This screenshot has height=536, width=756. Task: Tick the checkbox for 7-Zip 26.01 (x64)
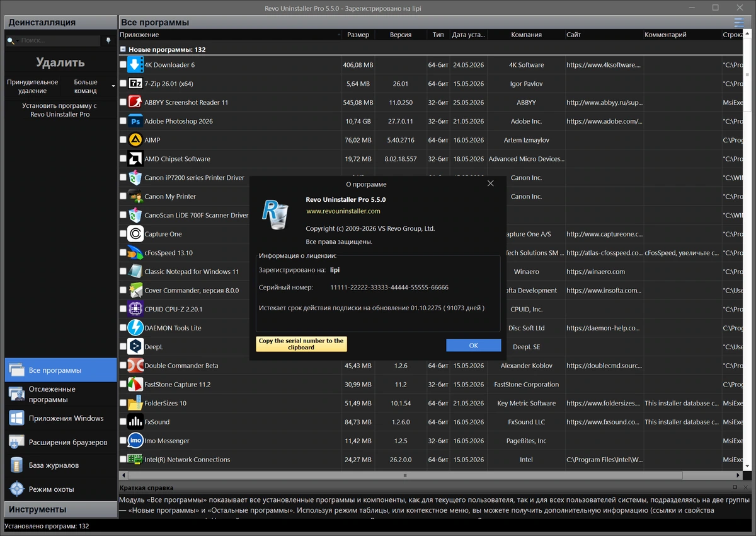coord(123,84)
